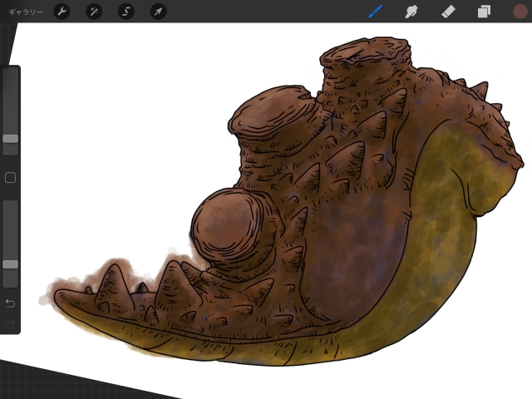
Task: Open the brown active color swatch
Action: (520, 12)
